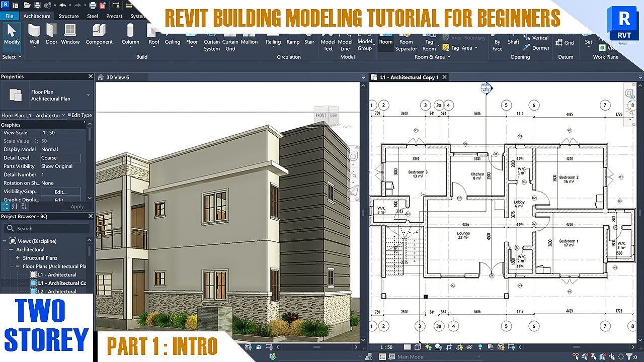Choose the Wall tool in Build panel
The image size is (644, 362).
(x=34, y=34)
